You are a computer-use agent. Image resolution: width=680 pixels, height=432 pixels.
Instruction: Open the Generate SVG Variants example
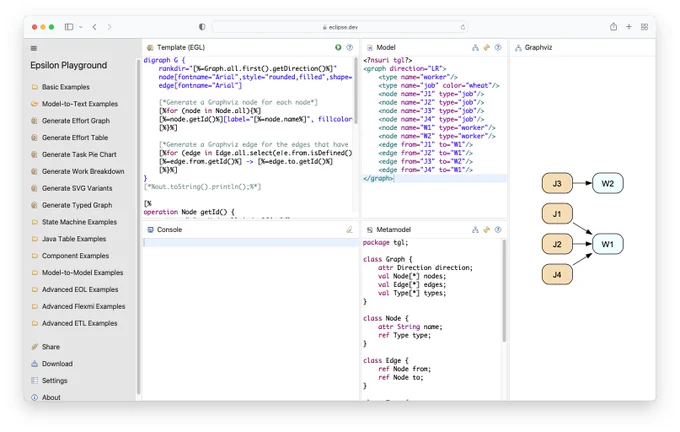pyautogui.click(x=72, y=189)
